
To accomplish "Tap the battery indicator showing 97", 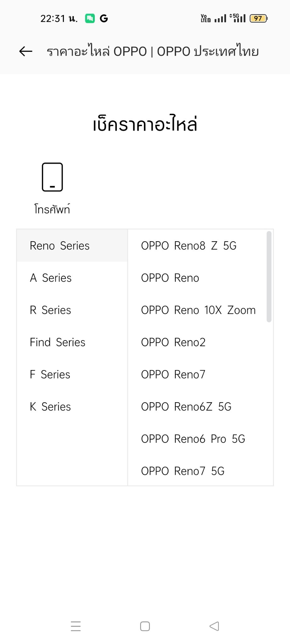I will coord(259,19).
